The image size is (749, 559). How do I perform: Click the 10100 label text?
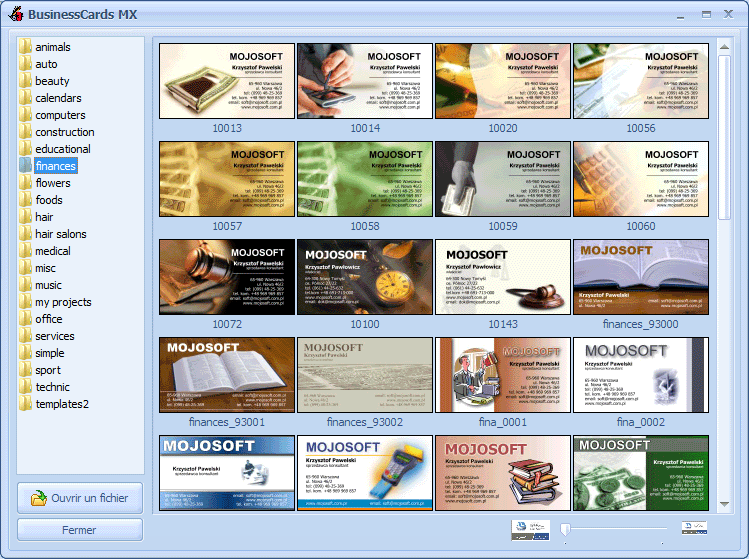coord(365,324)
